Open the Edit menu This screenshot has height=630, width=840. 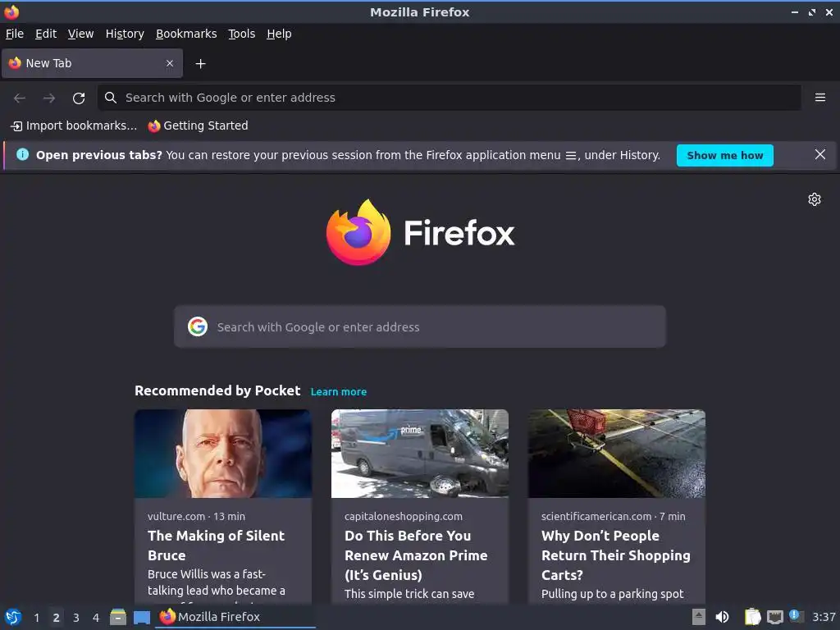[x=46, y=34]
